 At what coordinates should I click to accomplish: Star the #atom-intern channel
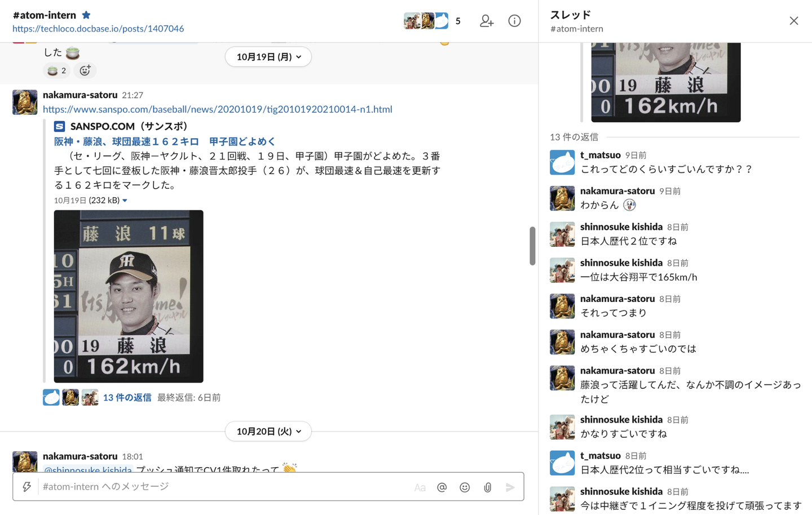[x=86, y=15]
